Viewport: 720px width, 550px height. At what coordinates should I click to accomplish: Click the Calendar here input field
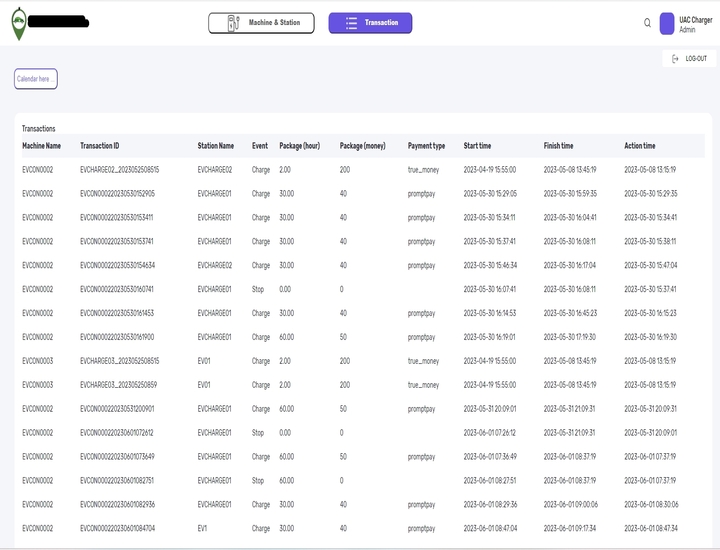click(35, 79)
